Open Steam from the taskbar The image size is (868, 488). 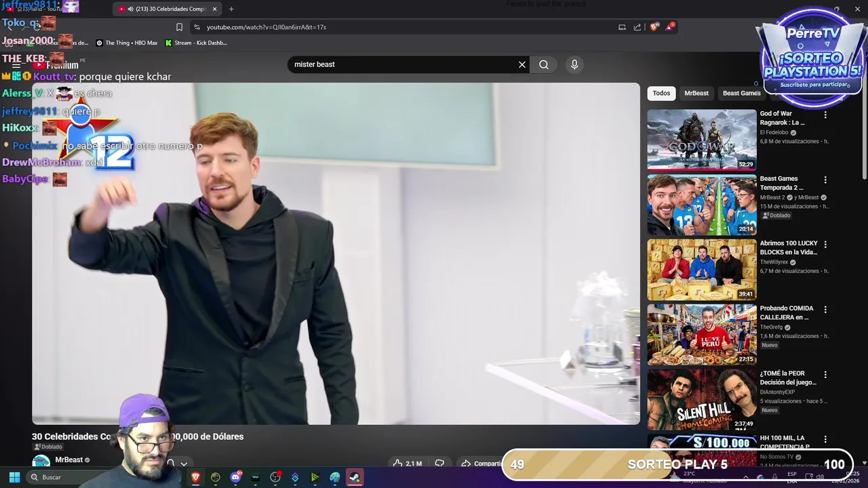pos(354,477)
